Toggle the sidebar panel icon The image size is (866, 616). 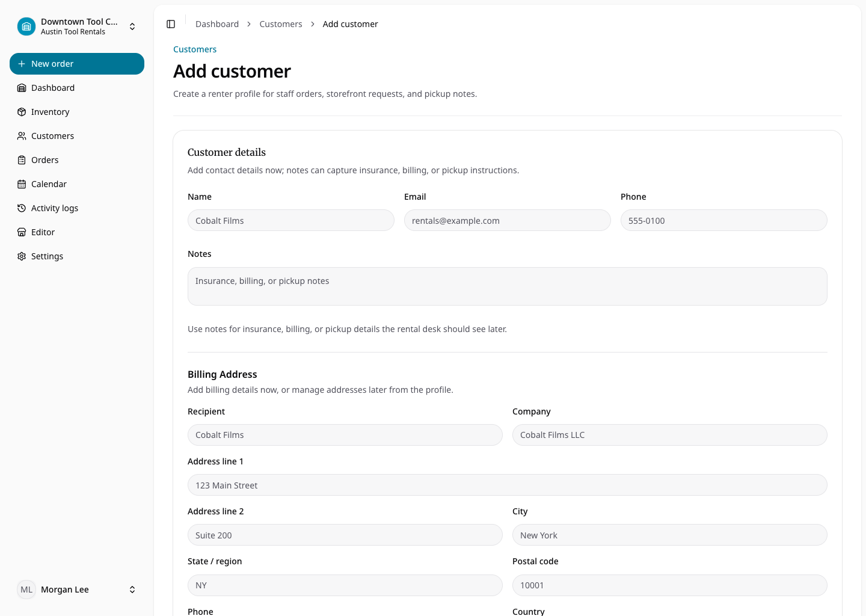171,24
